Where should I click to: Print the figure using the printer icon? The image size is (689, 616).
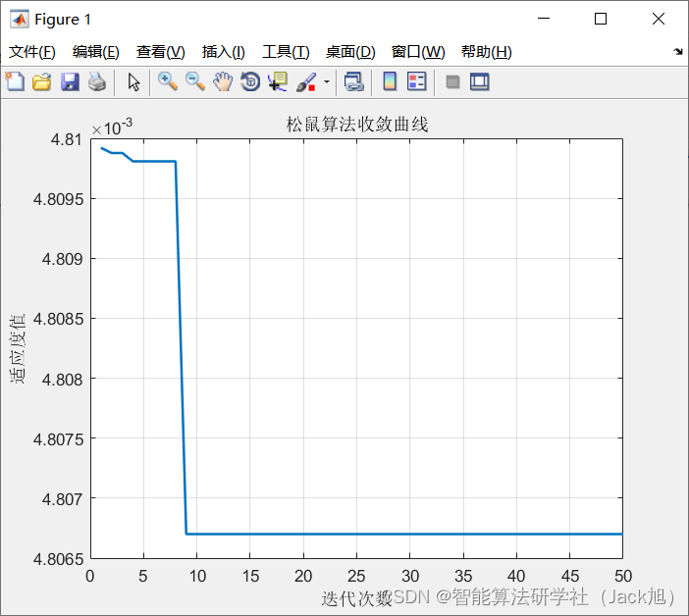[x=97, y=81]
